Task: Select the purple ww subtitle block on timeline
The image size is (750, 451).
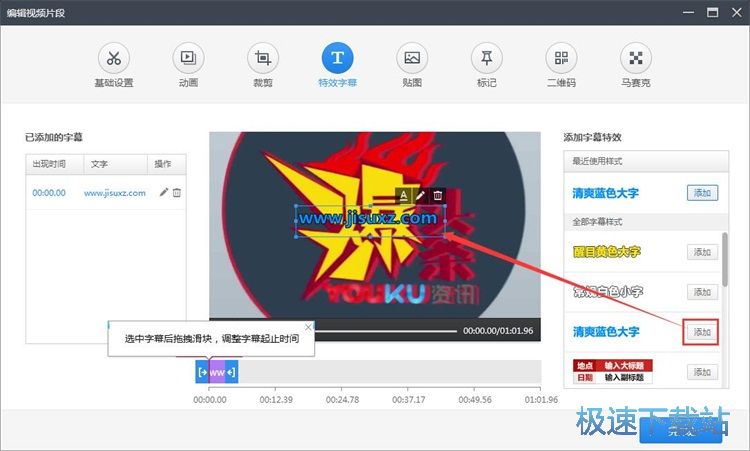Action: [x=217, y=372]
